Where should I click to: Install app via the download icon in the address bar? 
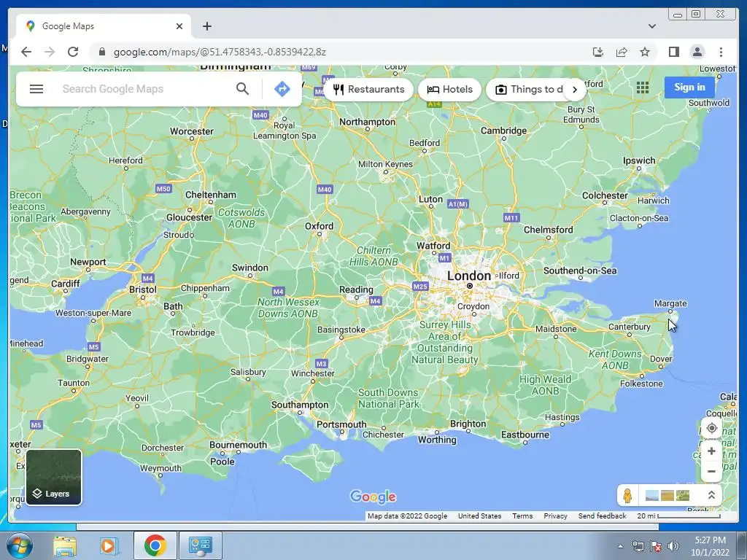point(598,52)
